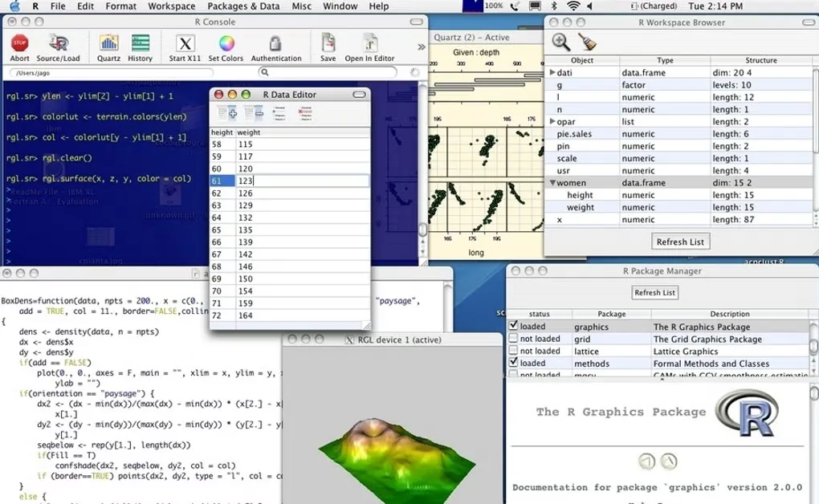Click the broom icon in Workspace Browser

pos(588,42)
